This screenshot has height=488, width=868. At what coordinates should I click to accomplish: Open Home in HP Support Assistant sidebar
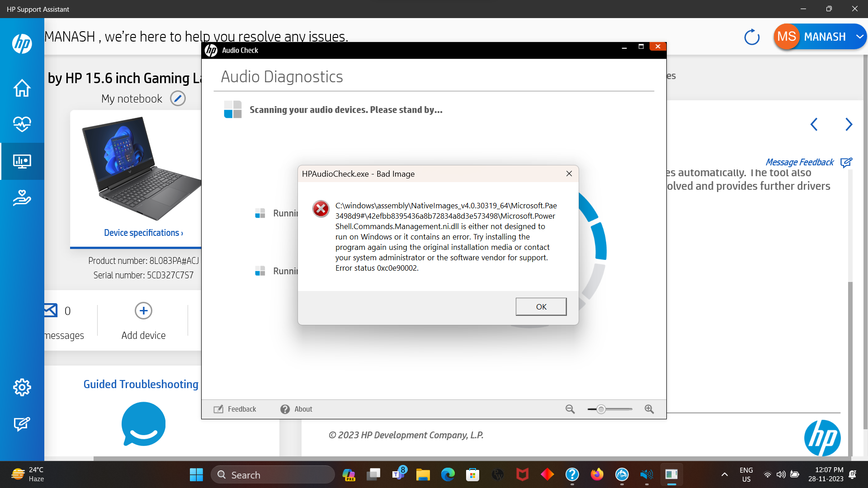point(22,88)
